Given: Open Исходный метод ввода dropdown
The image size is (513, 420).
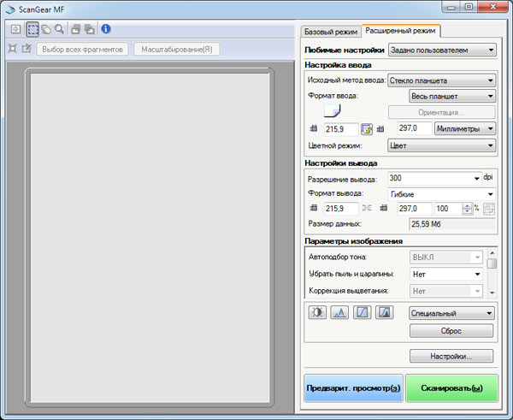Looking at the screenshot, I should 441,80.
